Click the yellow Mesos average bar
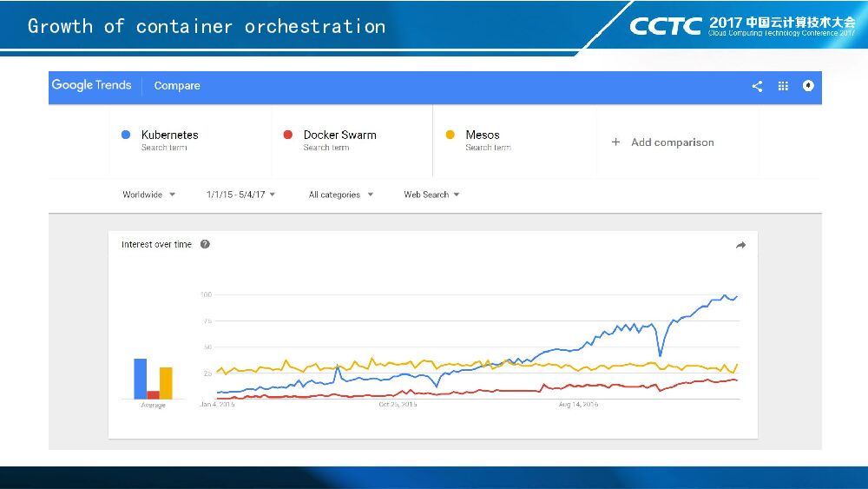This screenshot has width=868, height=489. click(x=166, y=383)
